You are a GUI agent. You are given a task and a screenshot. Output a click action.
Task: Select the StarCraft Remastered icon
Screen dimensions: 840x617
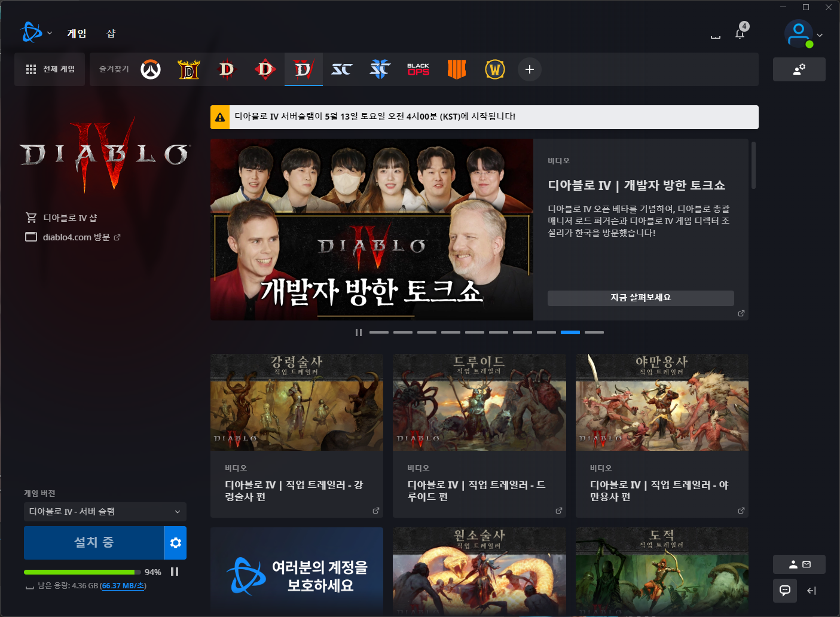pos(342,69)
